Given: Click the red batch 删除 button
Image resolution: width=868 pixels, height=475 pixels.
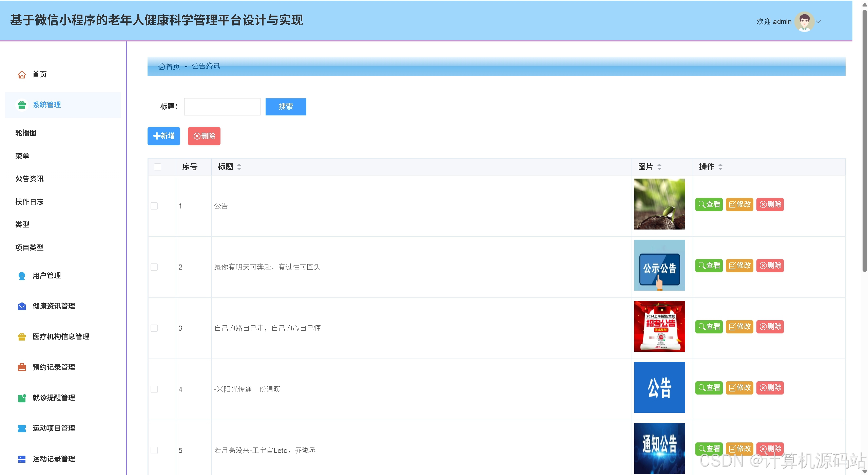Looking at the screenshot, I should click(x=204, y=136).
